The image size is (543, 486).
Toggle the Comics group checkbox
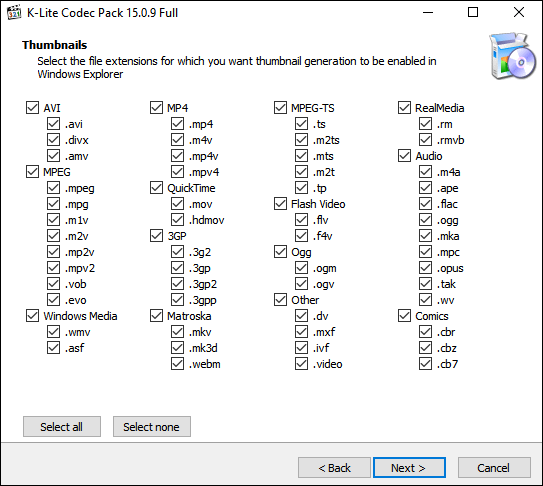pos(404,316)
